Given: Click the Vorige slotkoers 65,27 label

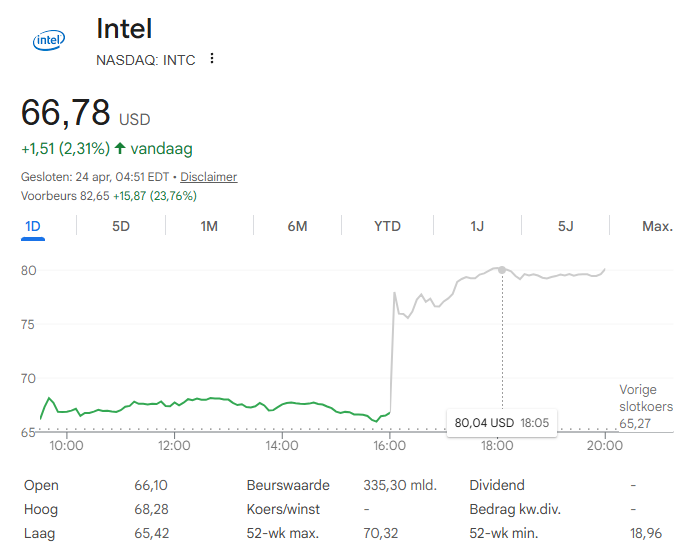Looking at the screenshot, I should tap(646, 406).
